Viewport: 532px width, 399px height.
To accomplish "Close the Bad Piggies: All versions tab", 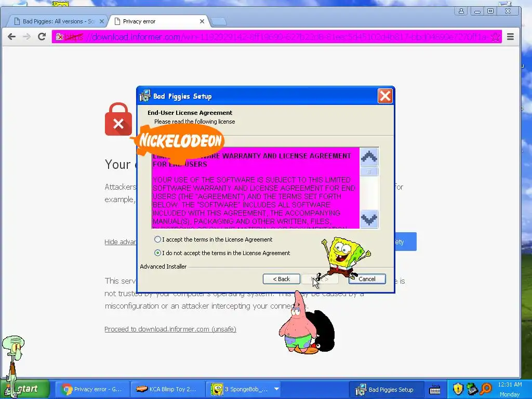I will point(101,21).
